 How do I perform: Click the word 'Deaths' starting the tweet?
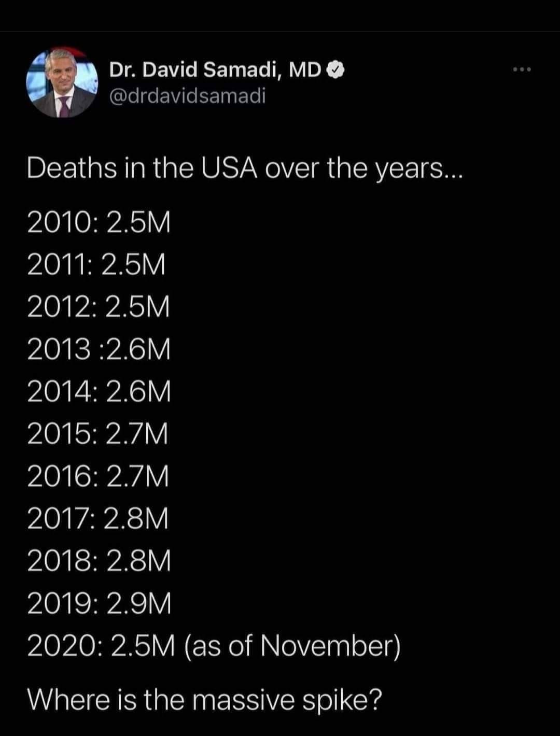72,169
